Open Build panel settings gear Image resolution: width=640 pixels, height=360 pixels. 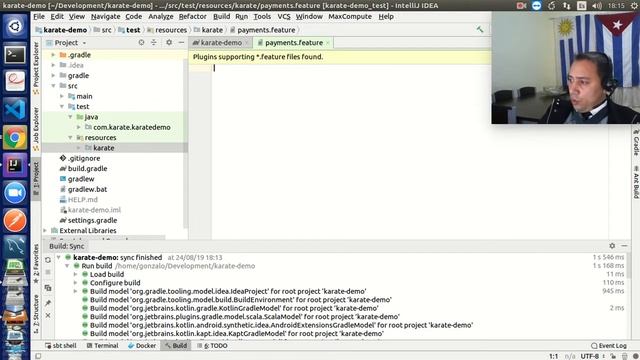612,246
